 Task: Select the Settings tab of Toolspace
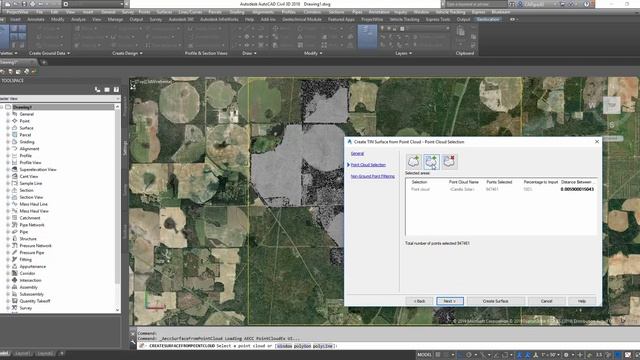pos(125,148)
